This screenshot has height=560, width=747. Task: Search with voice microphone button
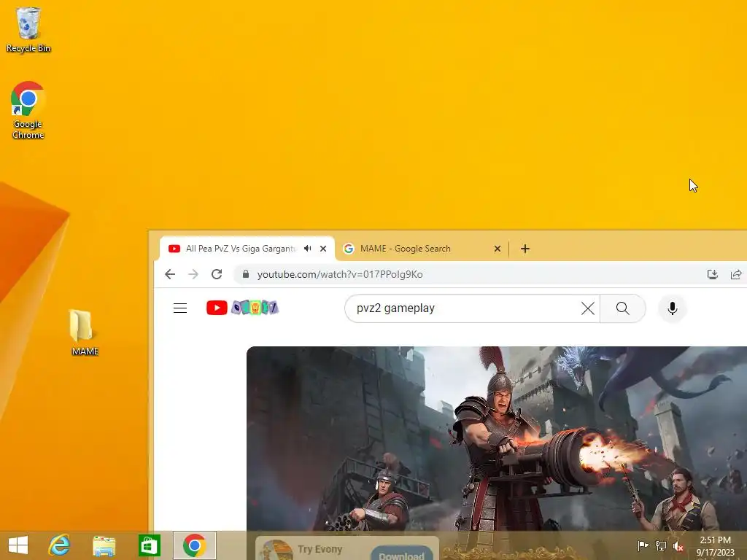(672, 308)
